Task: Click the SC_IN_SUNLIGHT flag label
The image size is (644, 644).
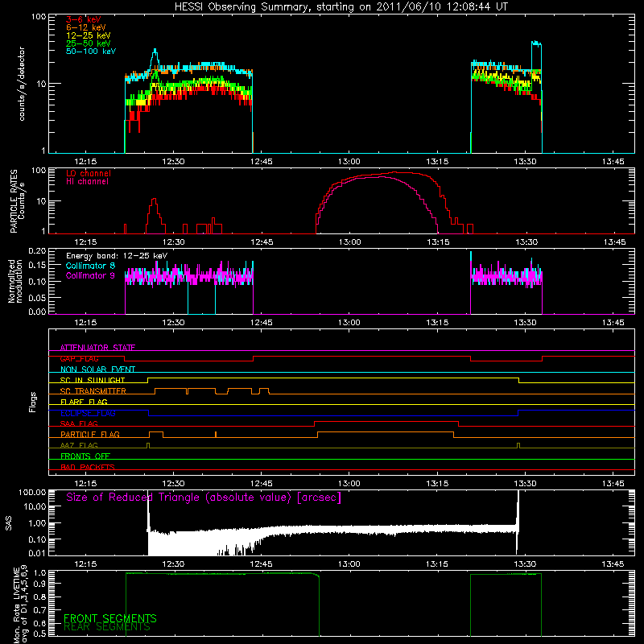Action: [92, 380]
